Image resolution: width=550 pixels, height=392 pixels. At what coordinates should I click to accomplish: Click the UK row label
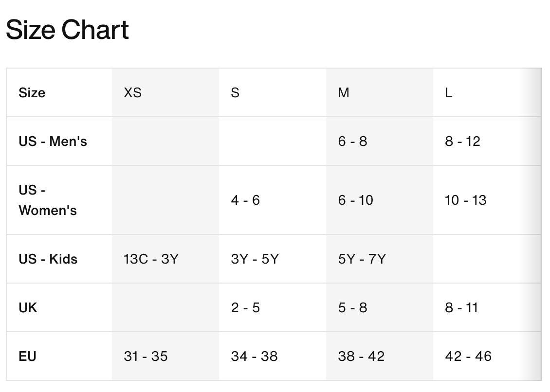(28, 307)
